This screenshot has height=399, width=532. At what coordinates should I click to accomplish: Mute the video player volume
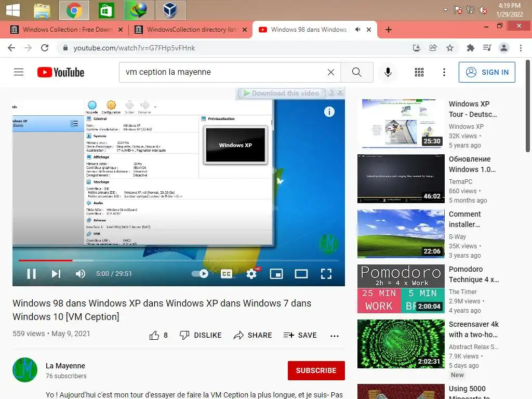[x=81, y=273]
